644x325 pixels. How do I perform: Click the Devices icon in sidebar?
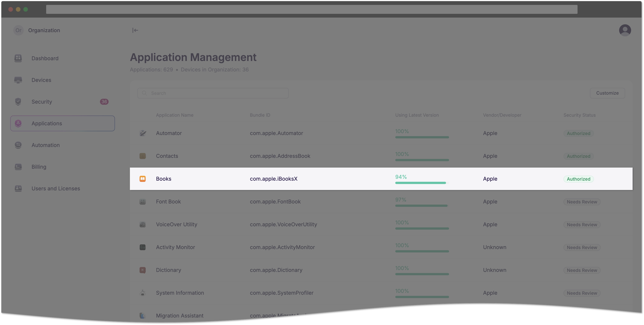tap(18, 80)
